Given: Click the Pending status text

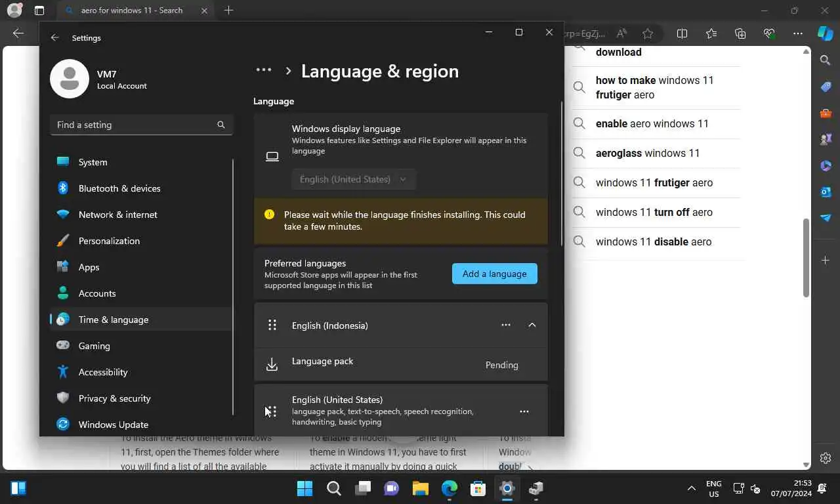Looking at the screenshot, I should coord(502,365).
